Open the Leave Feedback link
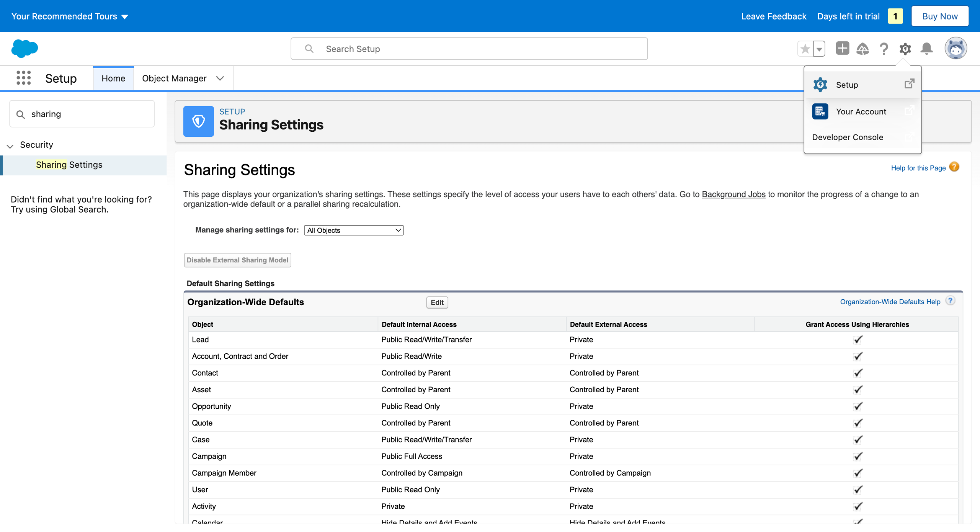Image resolution: width=980 pixels, height=532 pixels. point(774,16)
